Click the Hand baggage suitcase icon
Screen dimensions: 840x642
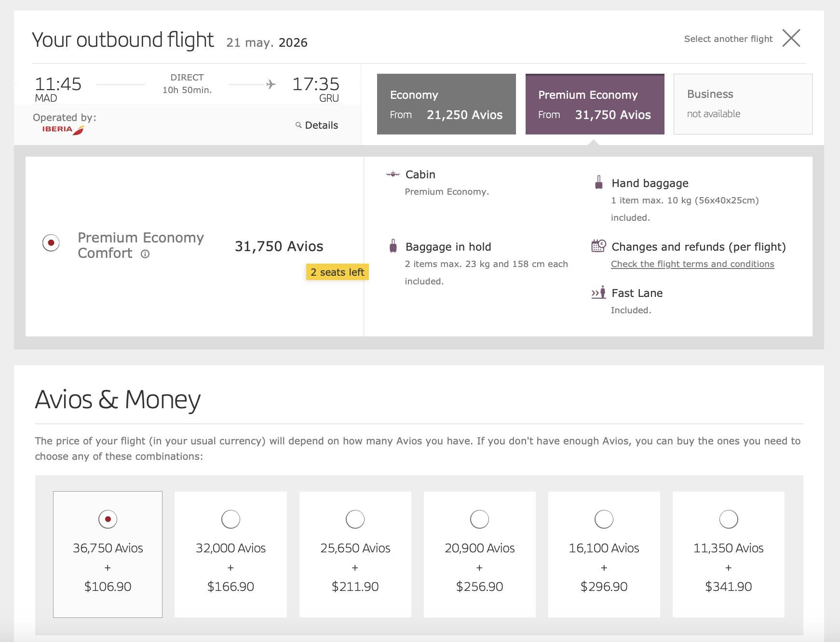(x=598, y=183)
